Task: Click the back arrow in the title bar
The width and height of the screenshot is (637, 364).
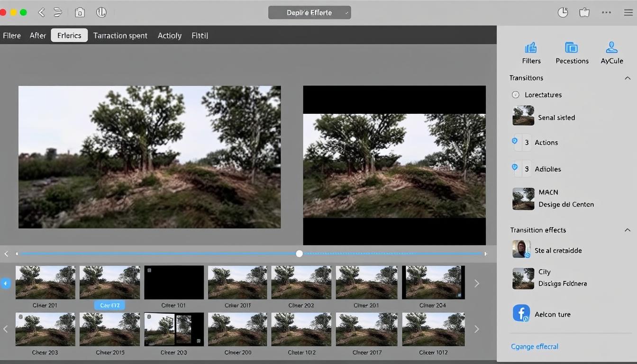Action: (42, 13)
